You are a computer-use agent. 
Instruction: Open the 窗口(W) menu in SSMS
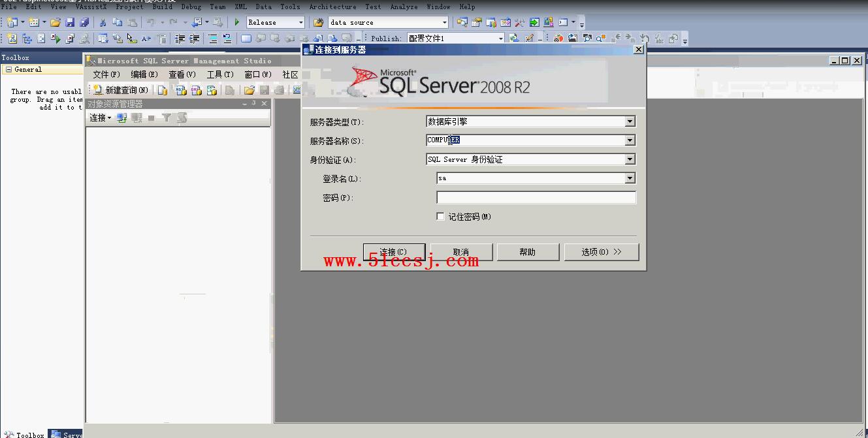(x=258, y=74)
